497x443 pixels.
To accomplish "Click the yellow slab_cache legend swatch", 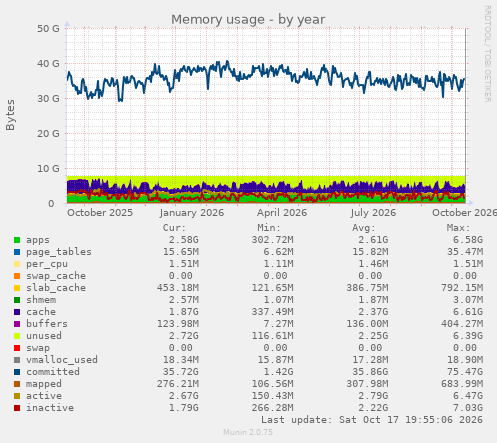I will tap(17, 288).
